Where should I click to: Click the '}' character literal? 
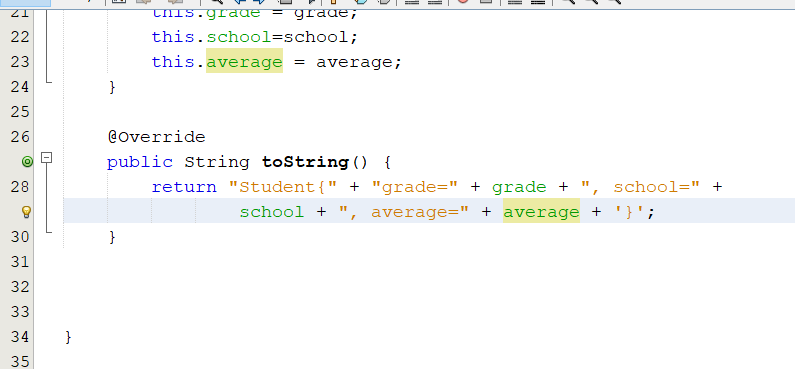[630, 212]
